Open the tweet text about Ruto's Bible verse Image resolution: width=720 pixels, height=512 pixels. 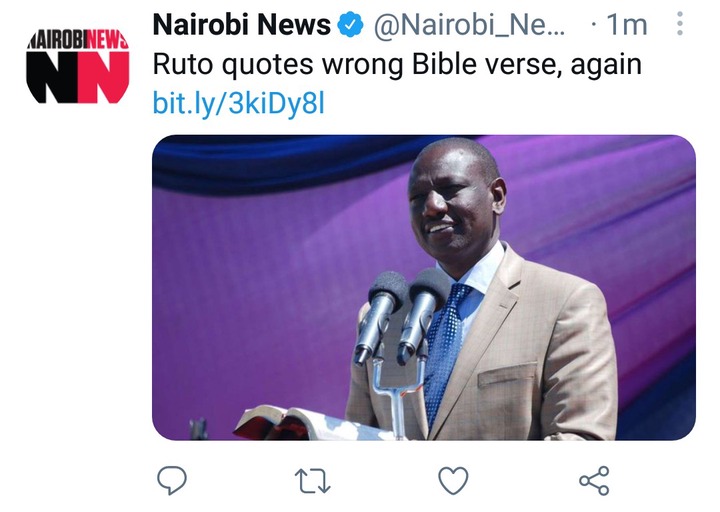(x=397, y=64)
